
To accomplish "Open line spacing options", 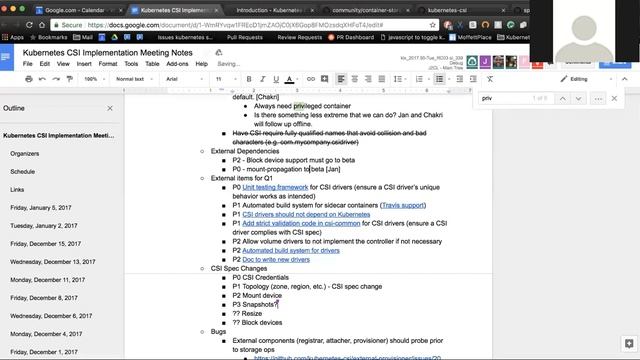I will tap(399, 79).
